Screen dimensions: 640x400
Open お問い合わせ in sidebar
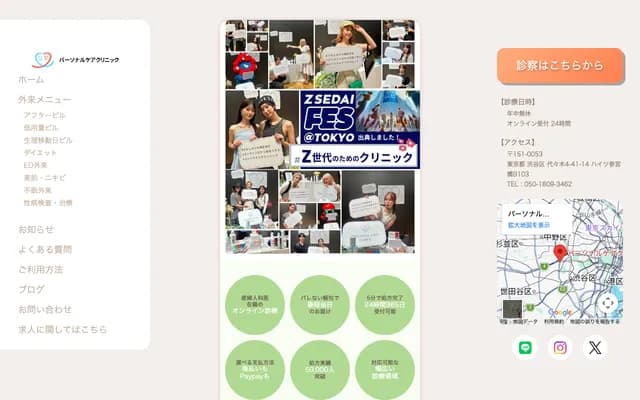pos(45,309)
